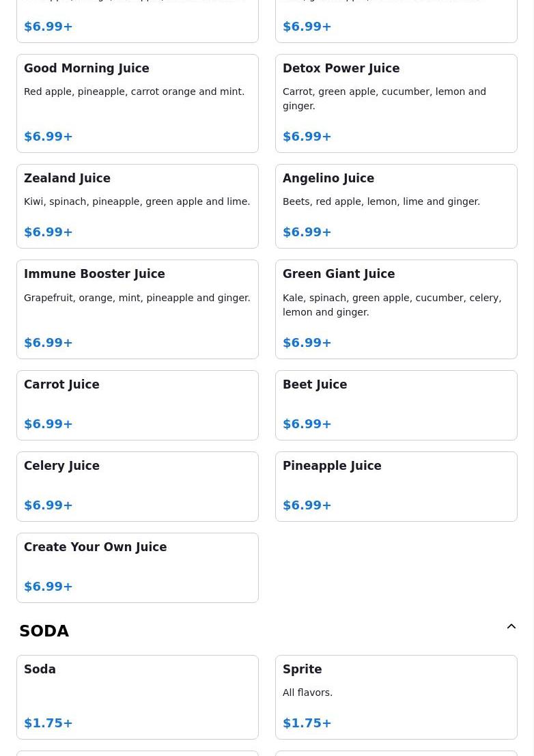The height and width of the screenshot is (756, 534).
Task: Click the SODA section heading
Action: [44, 631]
